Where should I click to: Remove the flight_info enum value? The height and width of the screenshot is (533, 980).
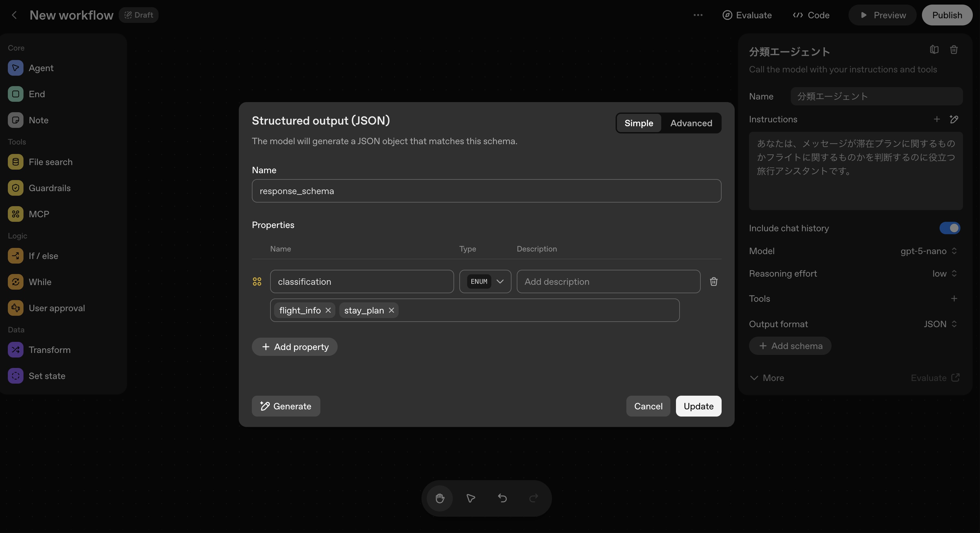[x=328, y=311]
